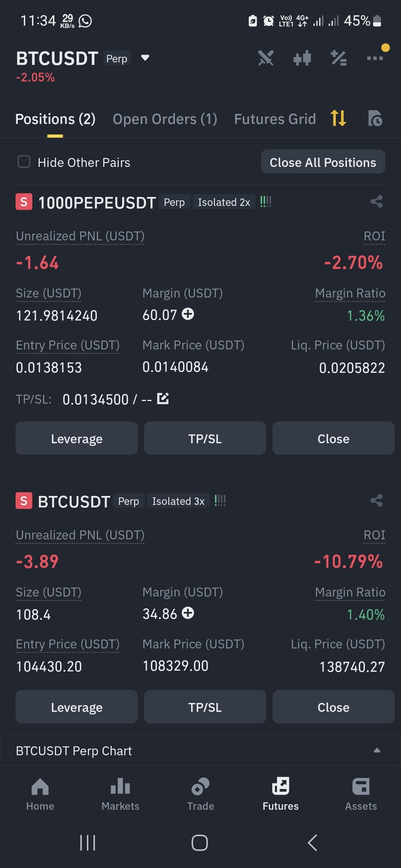Open the BTCUSDT pair dropdown arrow
Image resolution: width=401 pixels, height=868 pixels.
pos(145,58)
